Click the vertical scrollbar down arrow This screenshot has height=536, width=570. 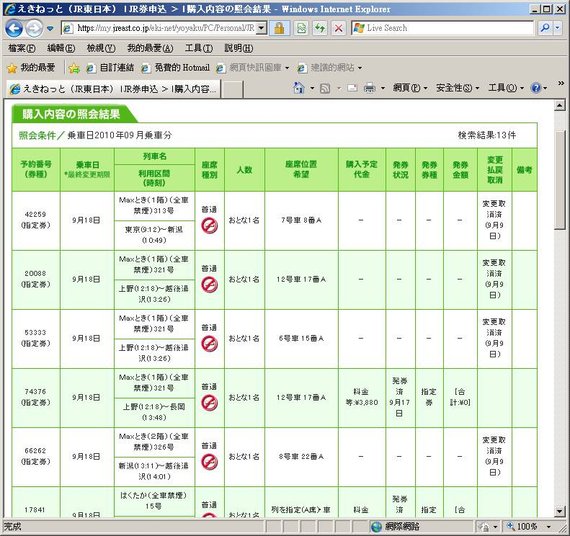(x=559, y=511)
